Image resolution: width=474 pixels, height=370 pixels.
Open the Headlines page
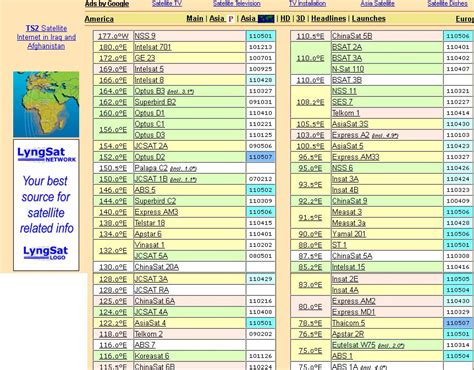point(328,19)
